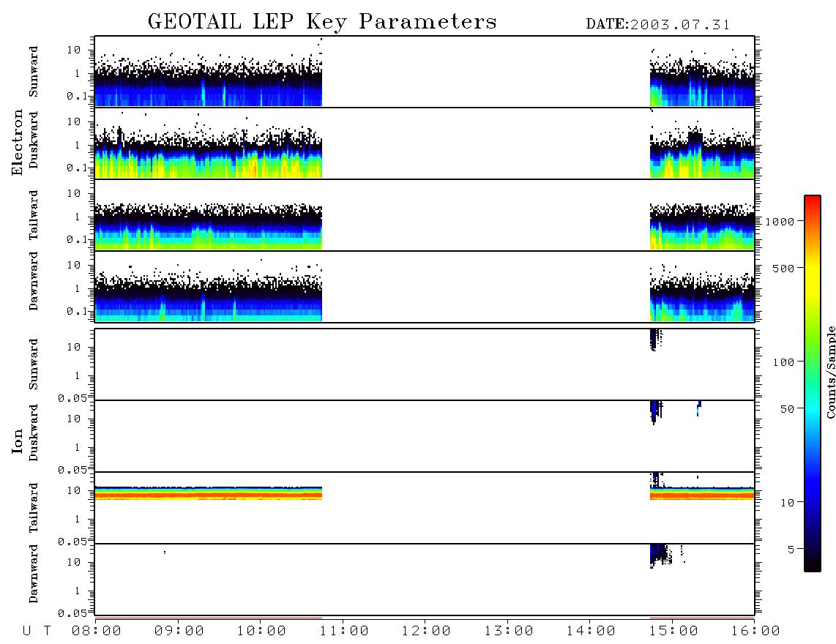
Task: Click the 100 tick on the colorbar
Action: click(784, 362)
